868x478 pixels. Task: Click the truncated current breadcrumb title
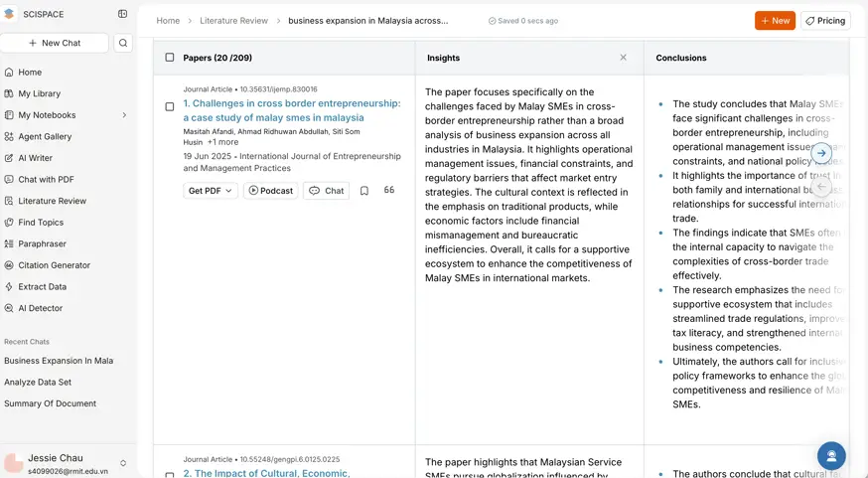[368, 21]
